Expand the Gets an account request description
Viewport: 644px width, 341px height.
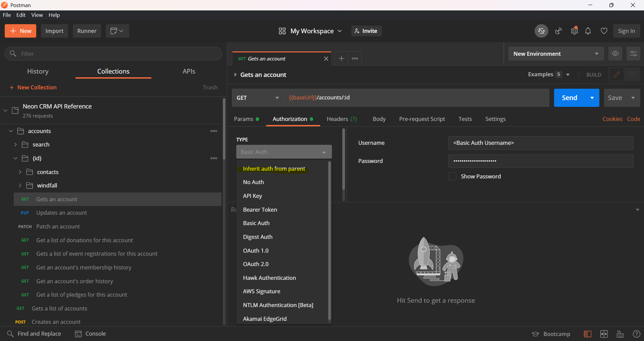coord(235,75)
